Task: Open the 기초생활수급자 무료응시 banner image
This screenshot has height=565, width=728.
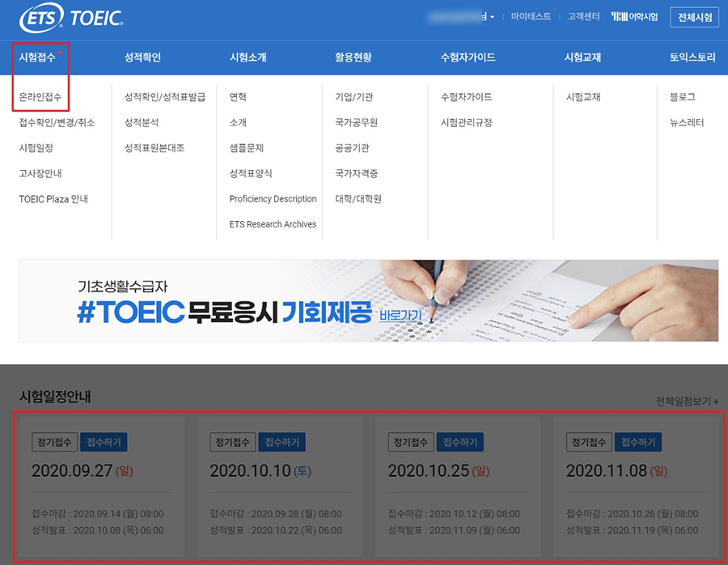Action: [x=369, y=300]
